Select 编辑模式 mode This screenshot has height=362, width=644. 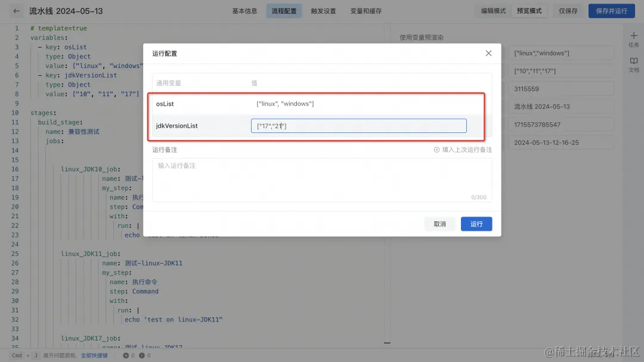[x=493, y=11]
